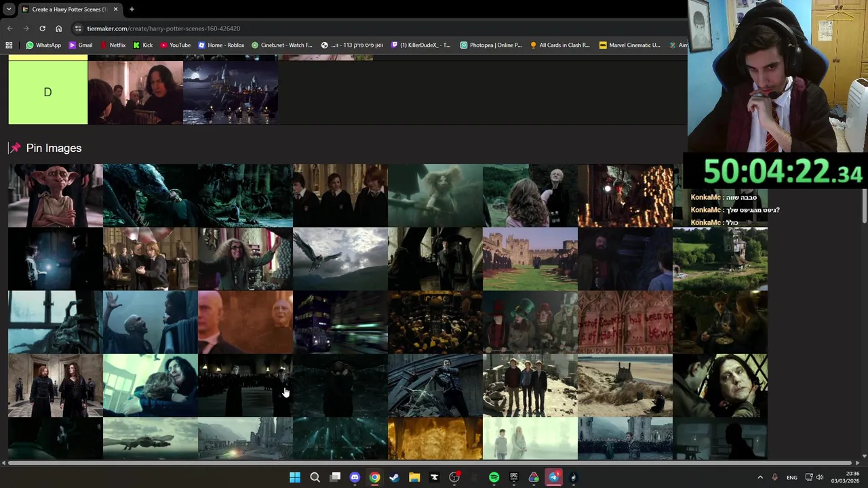
Task: Show hidden system tray icons
Action: click(x=759, y=477)
